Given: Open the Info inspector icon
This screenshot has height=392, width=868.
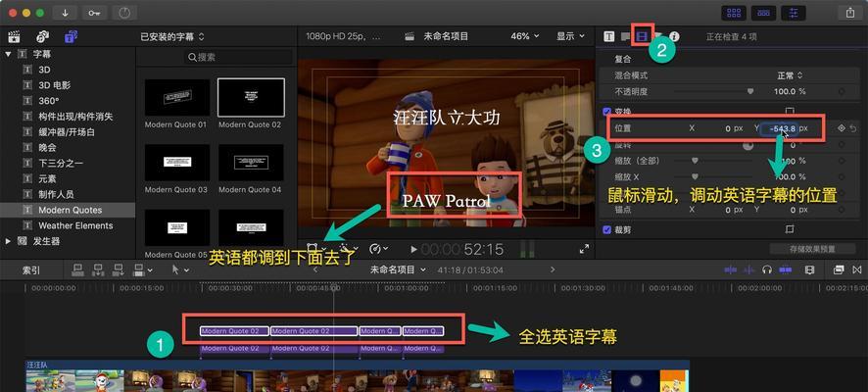Looking at the screenshot, I should pos(674,36).
